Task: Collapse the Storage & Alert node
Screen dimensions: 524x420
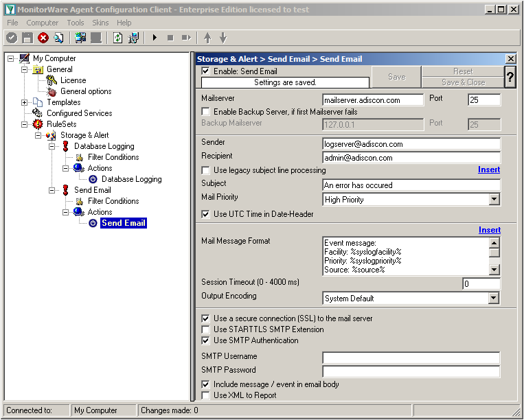Action: pyautogui.click(x=38, y=136)
